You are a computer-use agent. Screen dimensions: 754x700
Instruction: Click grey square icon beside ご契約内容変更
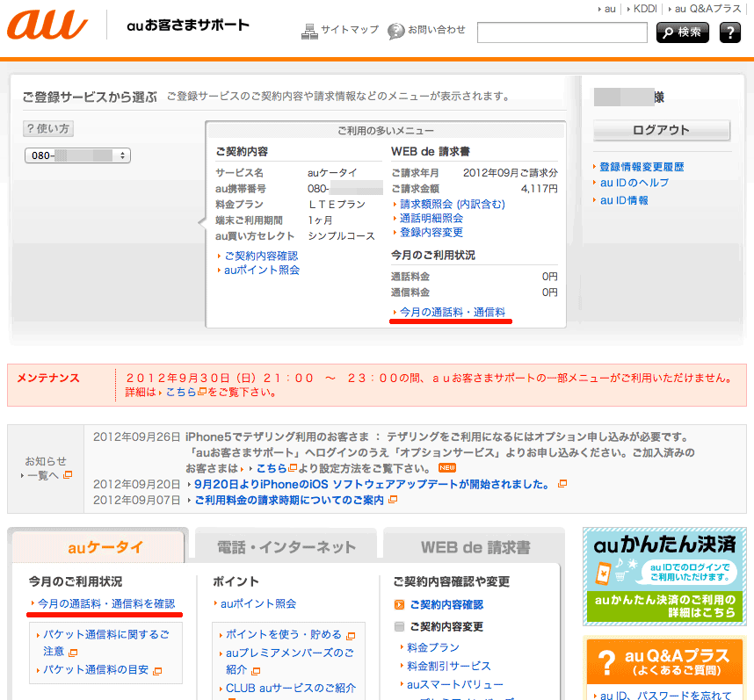[x=399, y=626]
